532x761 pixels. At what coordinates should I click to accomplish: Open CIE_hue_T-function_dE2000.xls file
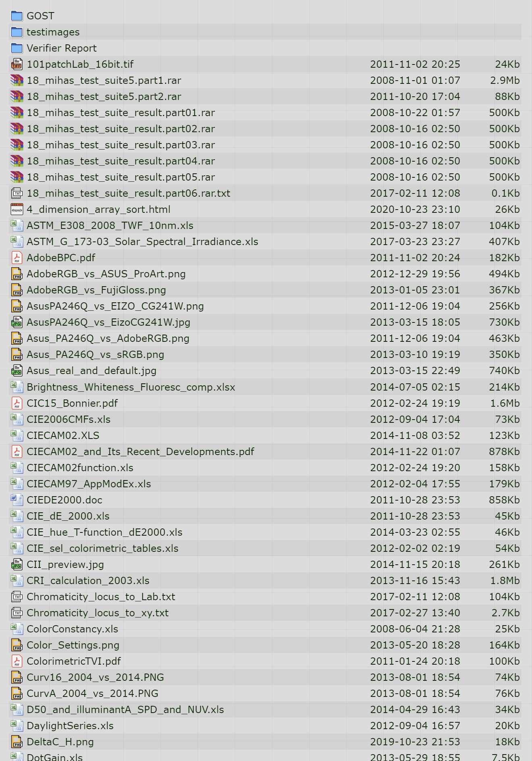(104, 532)
